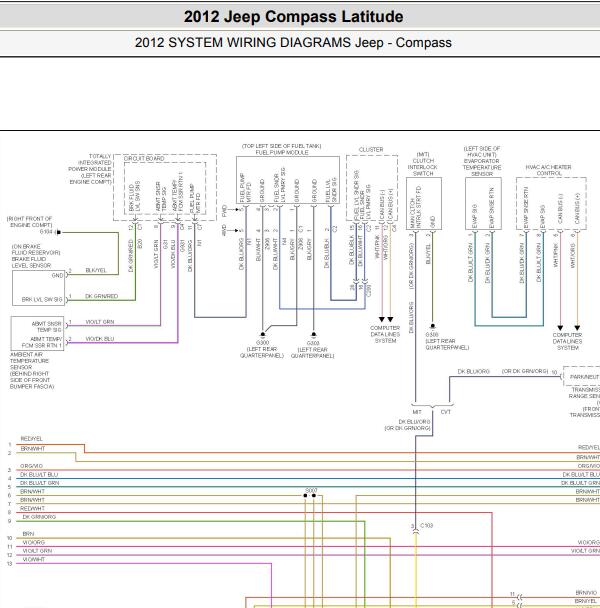Select the "CLUSTER" component label
The image size is (600, 608).
point(371,149)
